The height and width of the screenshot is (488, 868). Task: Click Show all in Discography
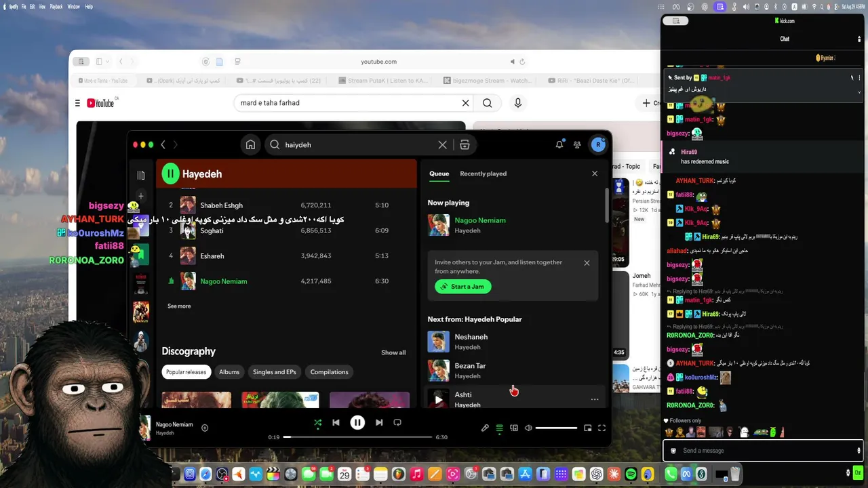pyautogui.click(x=393, y=352)
